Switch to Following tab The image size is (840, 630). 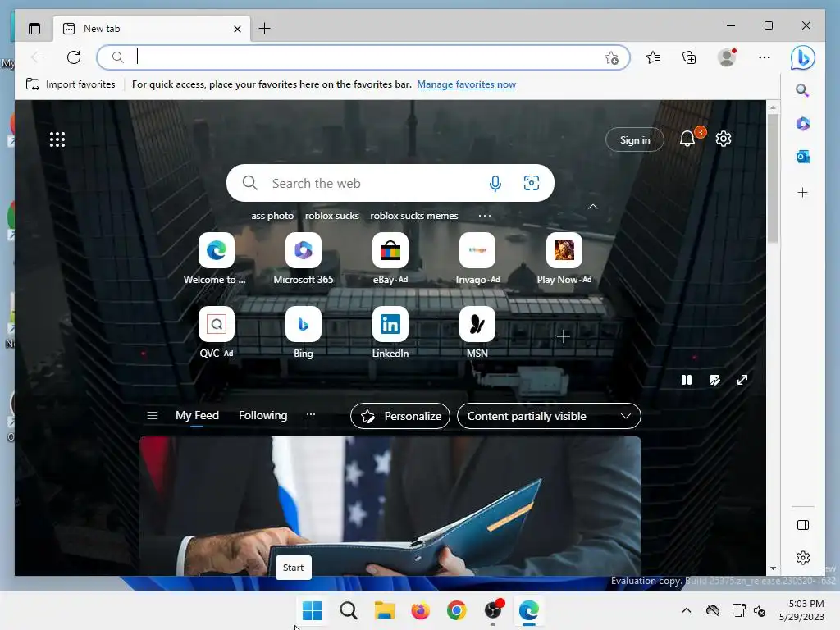[263, 416]
